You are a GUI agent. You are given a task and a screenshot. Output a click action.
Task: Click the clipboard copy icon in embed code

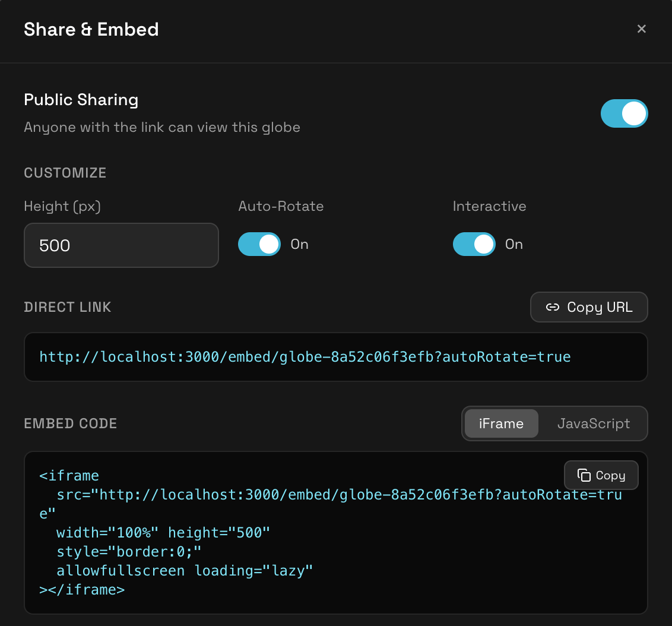coord(584,475)
